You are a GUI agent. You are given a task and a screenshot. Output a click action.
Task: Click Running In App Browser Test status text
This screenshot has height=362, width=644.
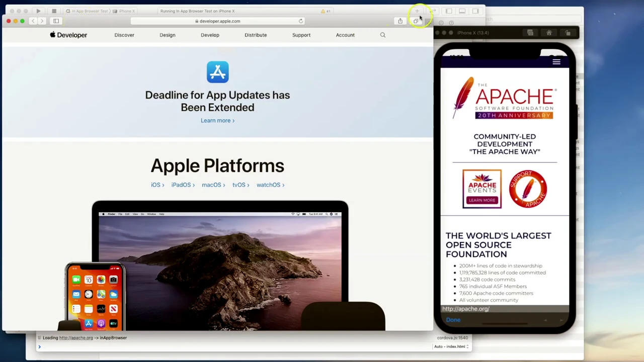point(197,11)
